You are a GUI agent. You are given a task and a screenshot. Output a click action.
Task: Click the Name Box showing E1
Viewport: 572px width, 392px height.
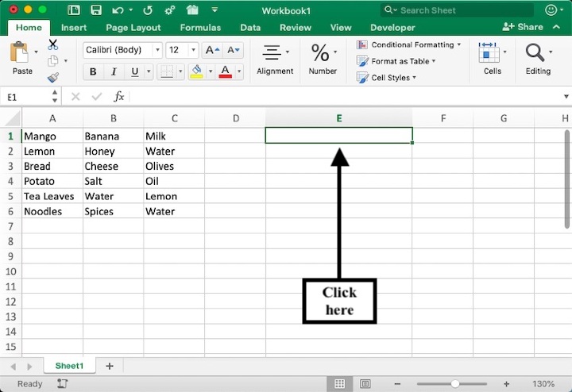tap(27, 97)
